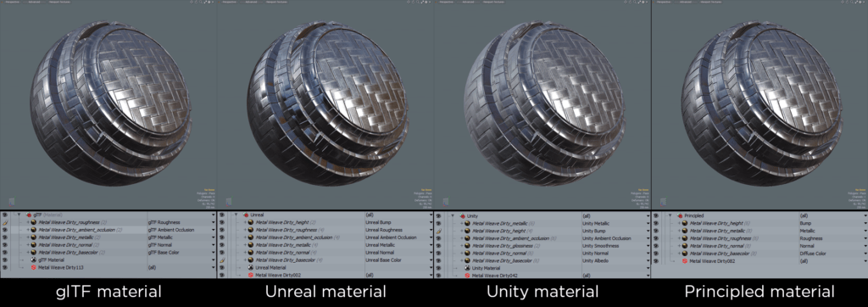
Task: Click the Metal Weave Dirty082 Substance icon
Action: coord(684,261)
